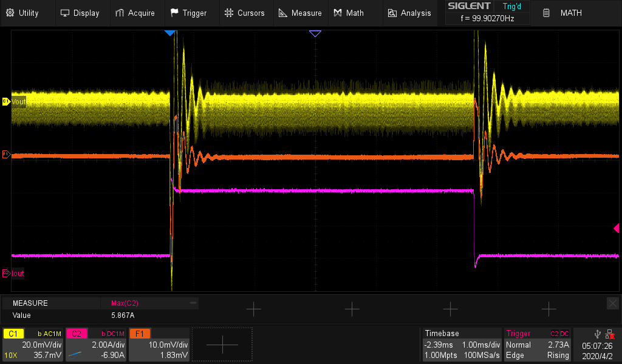Open the Measure menu
The width and height of the screenshot is (622, 364).
pos(300,13)
